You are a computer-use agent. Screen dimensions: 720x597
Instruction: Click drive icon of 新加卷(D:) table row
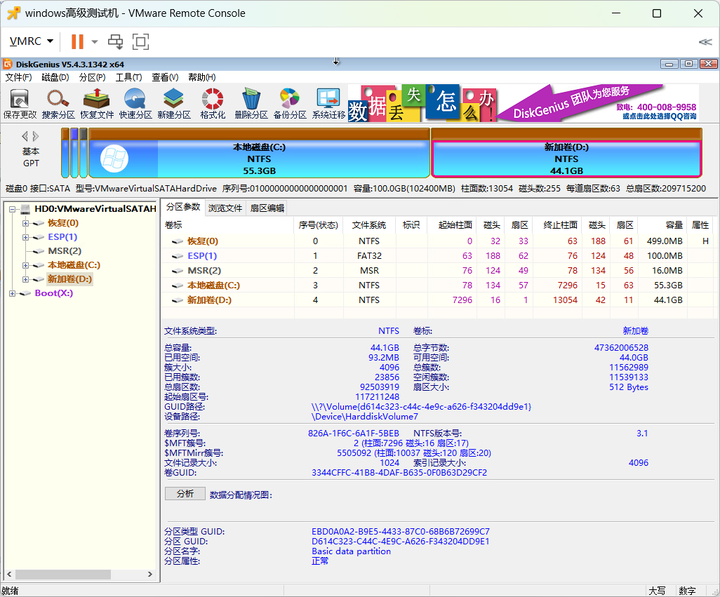pos(177,300)
